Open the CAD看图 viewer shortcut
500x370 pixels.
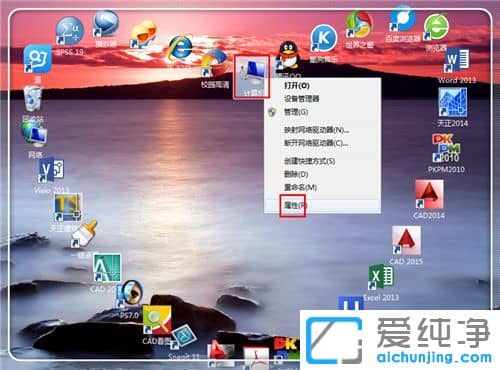157,320
